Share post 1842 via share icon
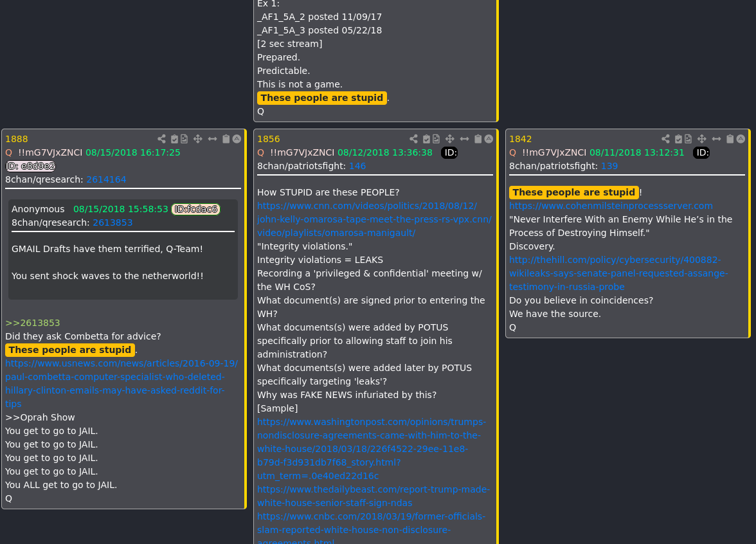Image resolution: width=756 pixels, height=544 pixels. (x=665, y=139)
